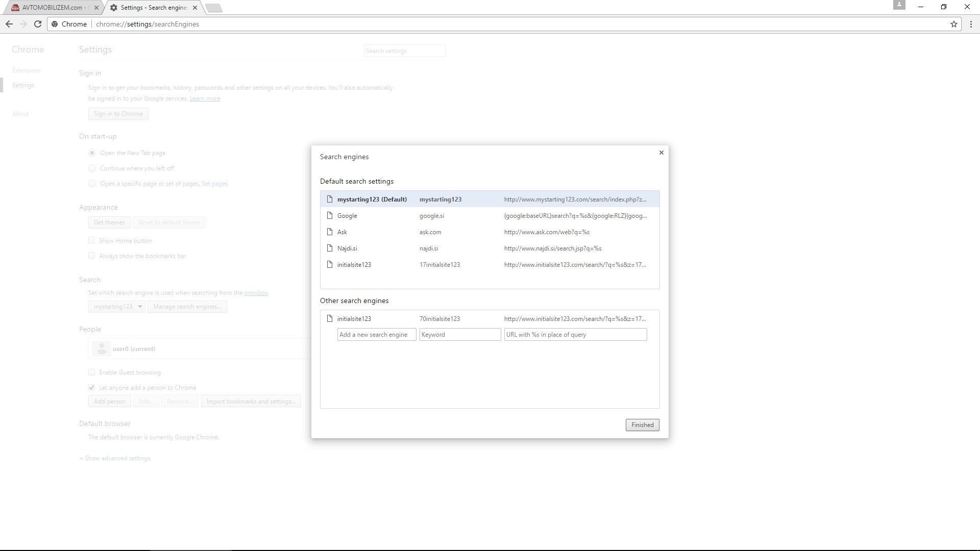Click Add person button
980x551 pixels.
coord(109,402)
